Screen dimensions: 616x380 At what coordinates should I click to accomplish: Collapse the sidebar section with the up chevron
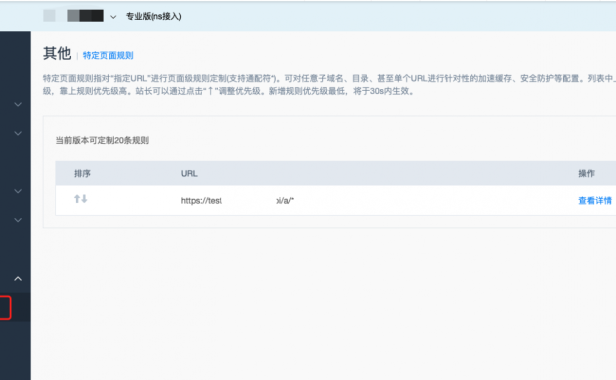[x=18, y=279]
